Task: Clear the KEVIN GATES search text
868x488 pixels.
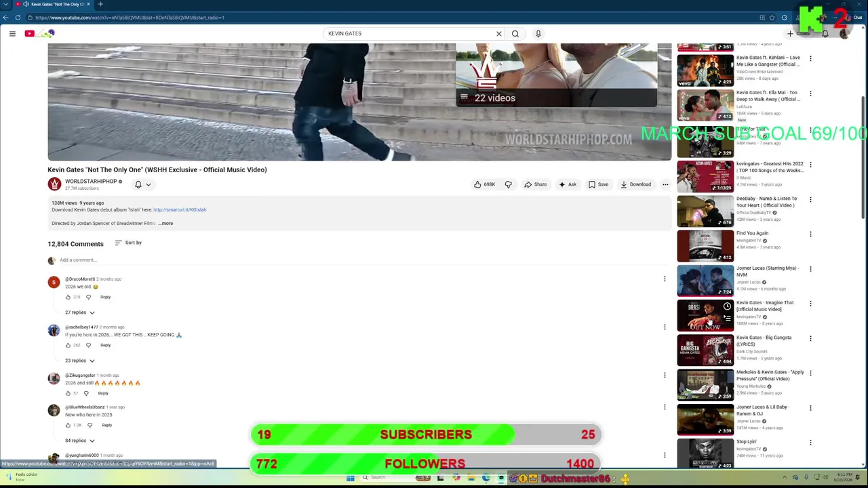Action: pos(499,33)
